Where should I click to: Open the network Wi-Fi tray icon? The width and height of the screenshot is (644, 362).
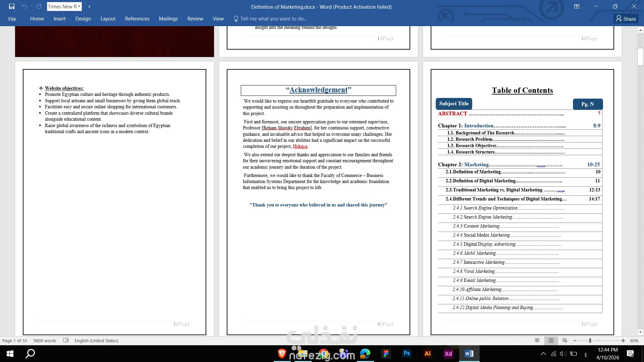(x=553, y=354)
